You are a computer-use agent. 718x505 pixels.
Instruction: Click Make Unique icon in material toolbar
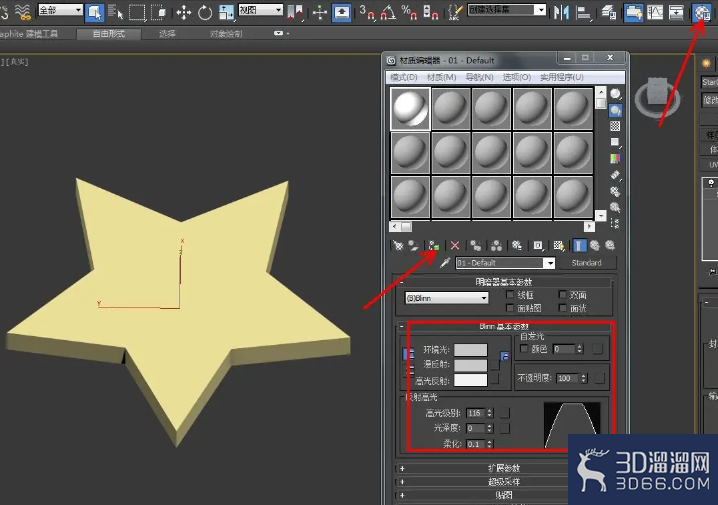[x=496, y=245]
